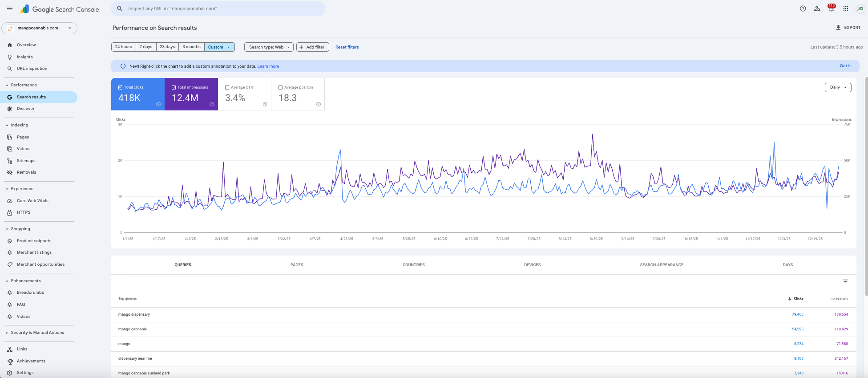Screen dimensions: 868x378
Task: Switch to the Devices tab
Action: click(x=533, y=265)
